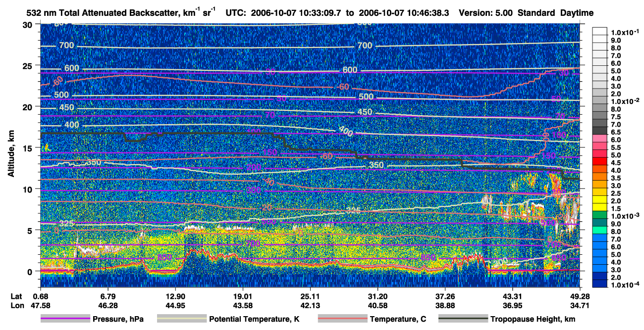Select the darkest blue swatch beside 1.0x10-4
Screen dimensions: 644x330
600,283
